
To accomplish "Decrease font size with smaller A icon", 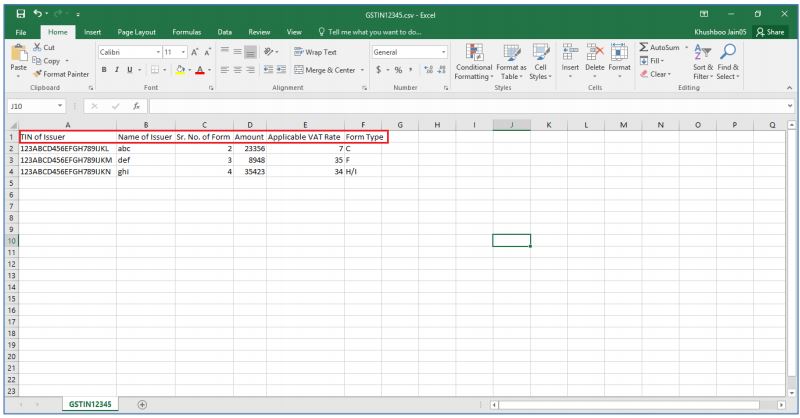I will pyautogui.click(x=208, y=52).
